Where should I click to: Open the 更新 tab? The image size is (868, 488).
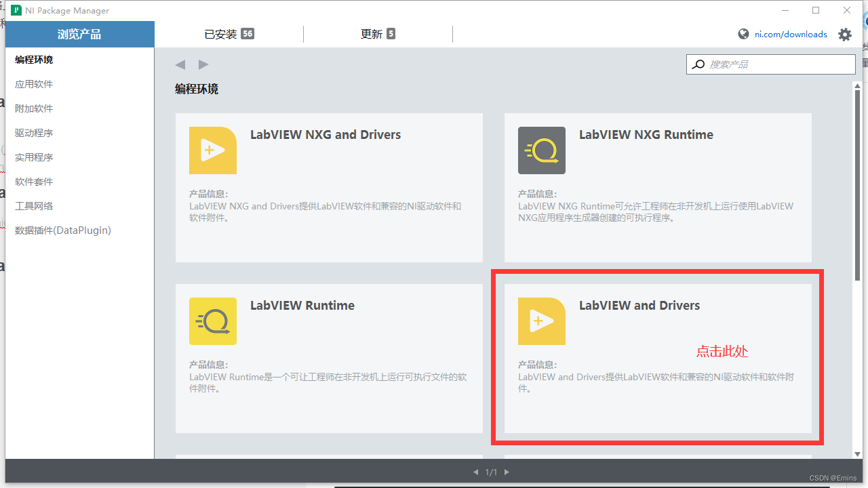(377, 34)
